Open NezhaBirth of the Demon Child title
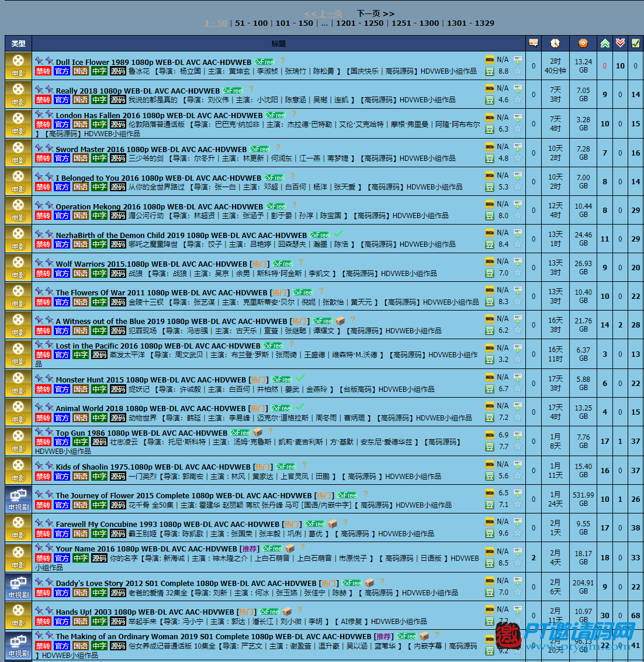Image resolution: width=644 pixels, height=662 pixels. coord(181,235)
